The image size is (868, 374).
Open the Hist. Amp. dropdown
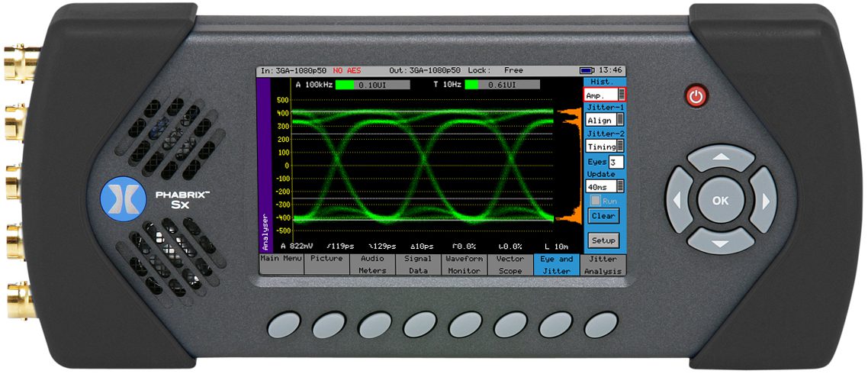(604, 94)
